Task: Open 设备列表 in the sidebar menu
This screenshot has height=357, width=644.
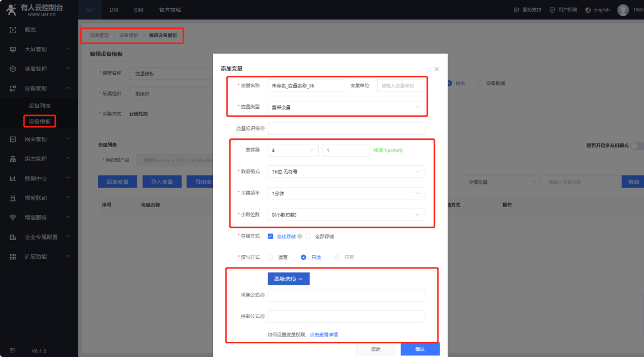Action: (x=40, y=106)
